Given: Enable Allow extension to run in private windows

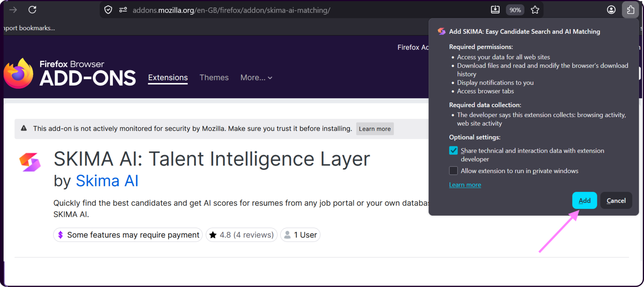Looking at the screenshot, I should tap(453, 171).
